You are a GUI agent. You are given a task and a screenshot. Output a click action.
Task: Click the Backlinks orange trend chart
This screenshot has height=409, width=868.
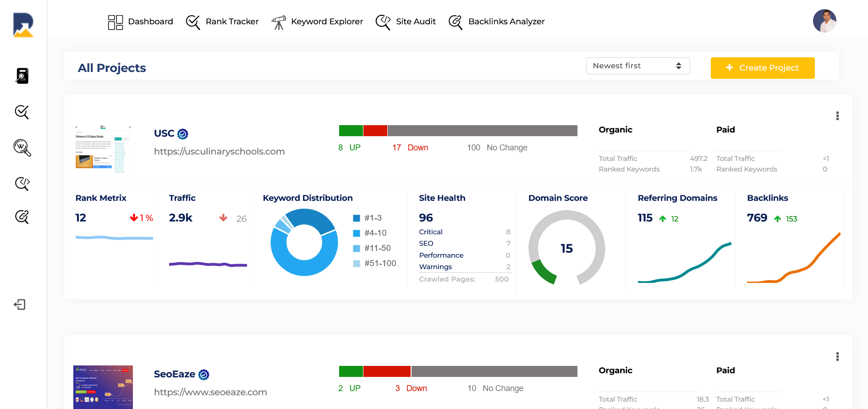794,258
